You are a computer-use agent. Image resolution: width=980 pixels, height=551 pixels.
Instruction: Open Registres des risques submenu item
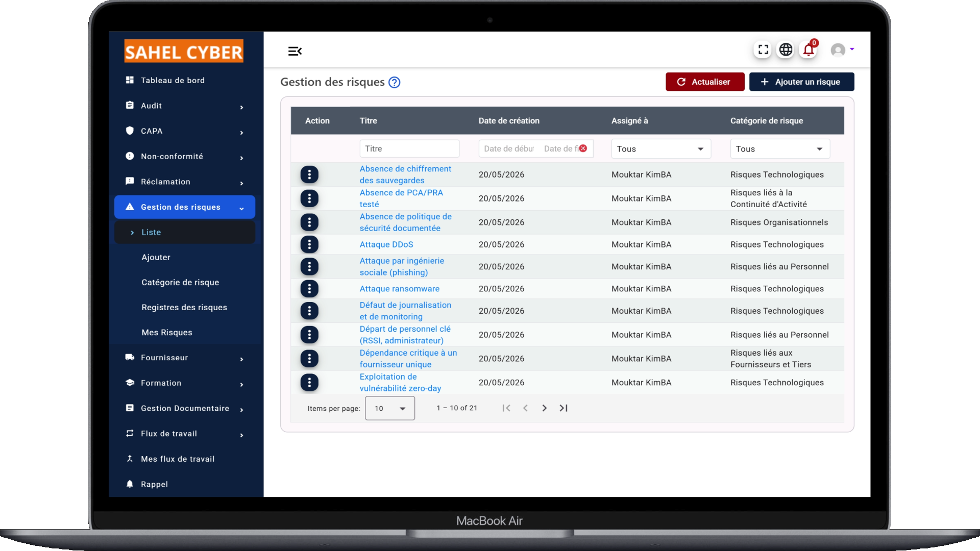click(x=184, y=307)
